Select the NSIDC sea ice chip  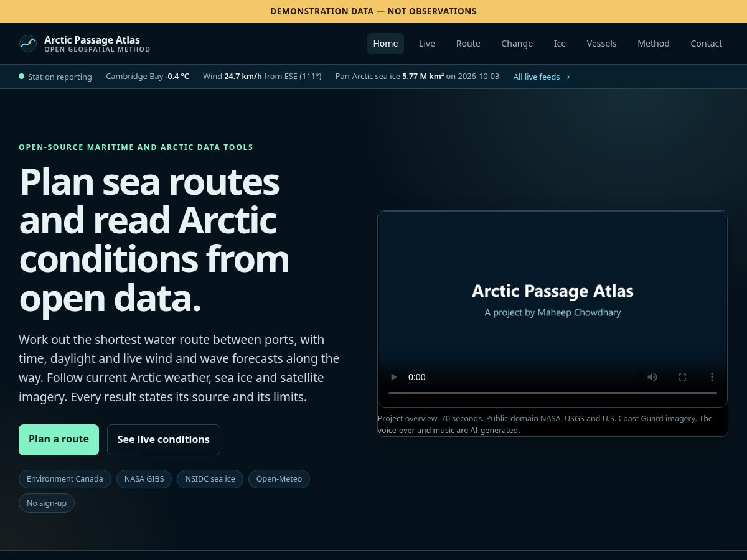point(210,479)
